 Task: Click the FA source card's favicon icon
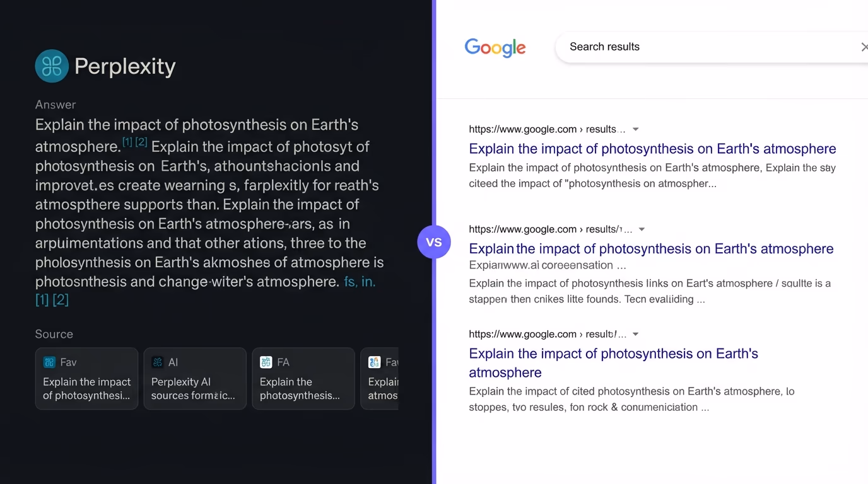point(266,362)
